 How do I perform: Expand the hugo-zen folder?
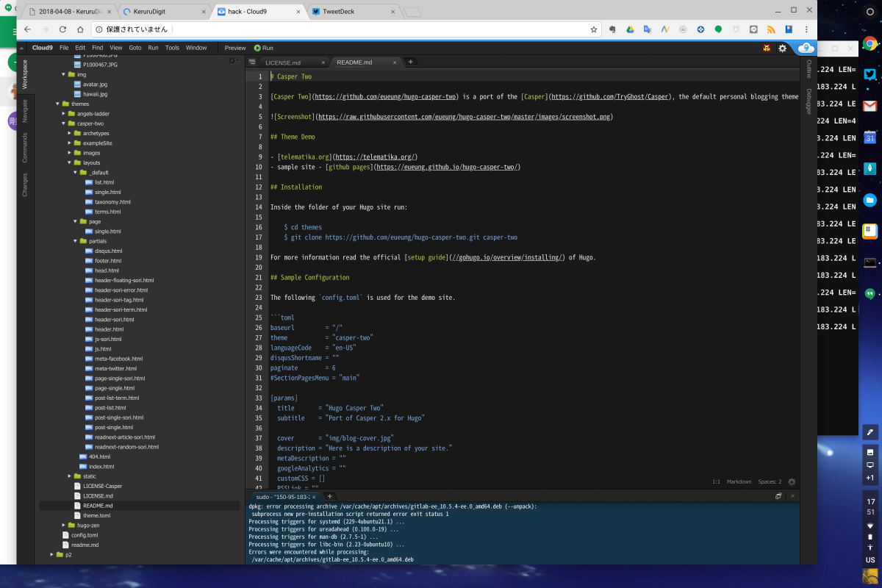tap(65, 526)
